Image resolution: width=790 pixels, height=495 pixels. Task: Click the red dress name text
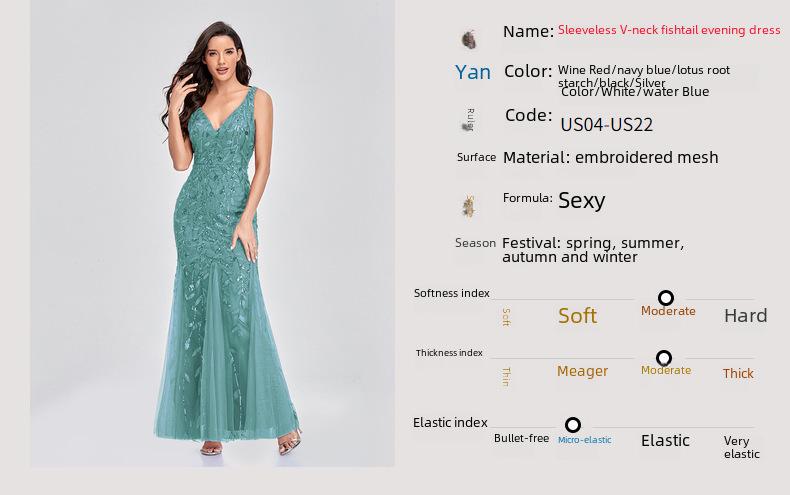(669, 30)
